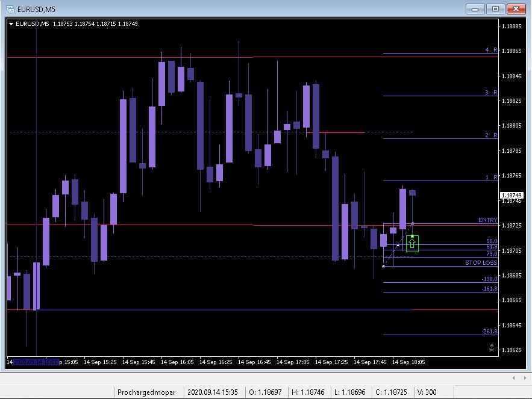Image resolution: width=532 pixels, height=399 pixels.
Task: Click the right tab-scroll arrow below the chart
Action: (x=525, y=378)
